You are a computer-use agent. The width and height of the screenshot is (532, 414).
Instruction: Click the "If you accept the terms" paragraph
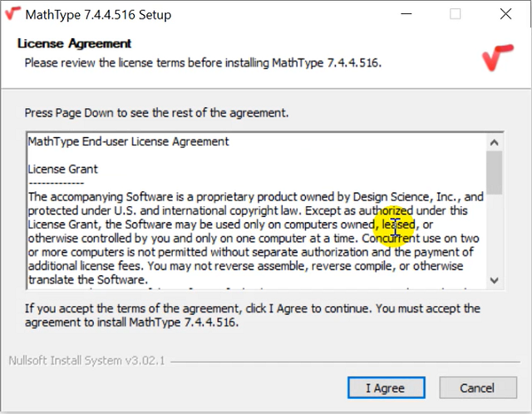click(252, 315)
